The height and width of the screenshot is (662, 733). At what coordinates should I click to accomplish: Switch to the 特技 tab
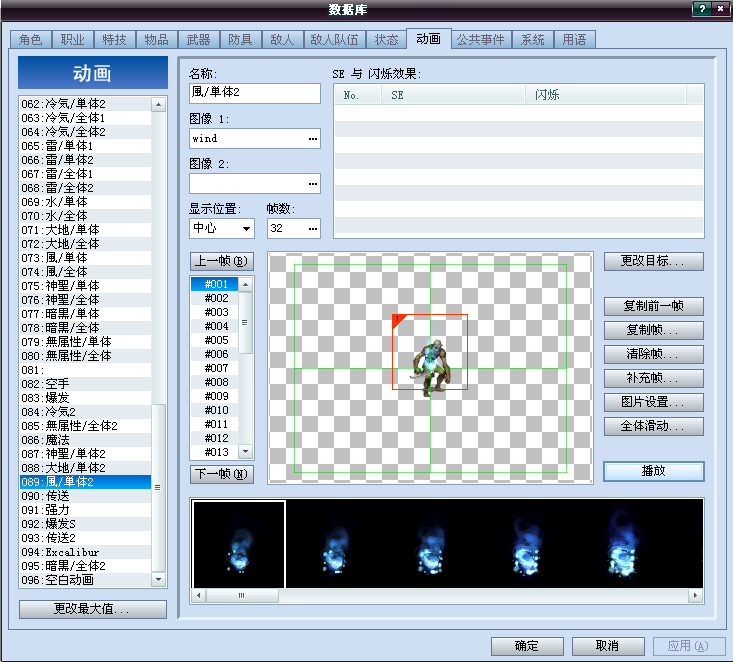115,40
